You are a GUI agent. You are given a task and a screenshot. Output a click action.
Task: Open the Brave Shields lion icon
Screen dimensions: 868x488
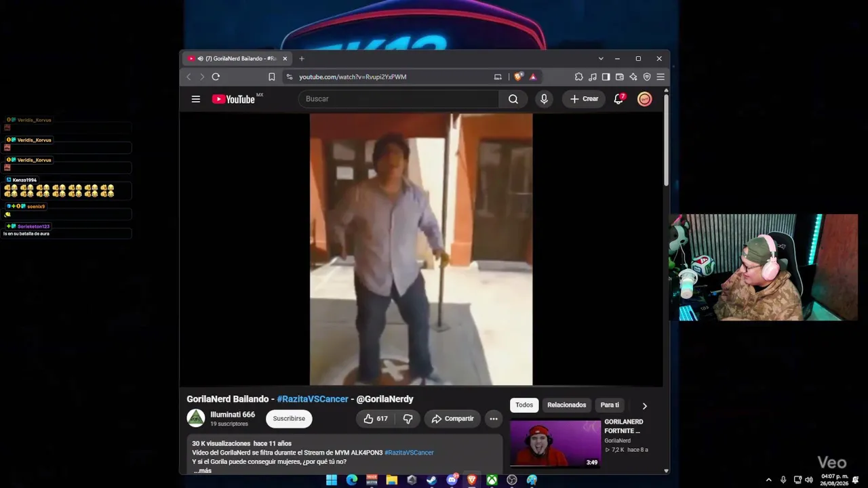click(518, 77)
